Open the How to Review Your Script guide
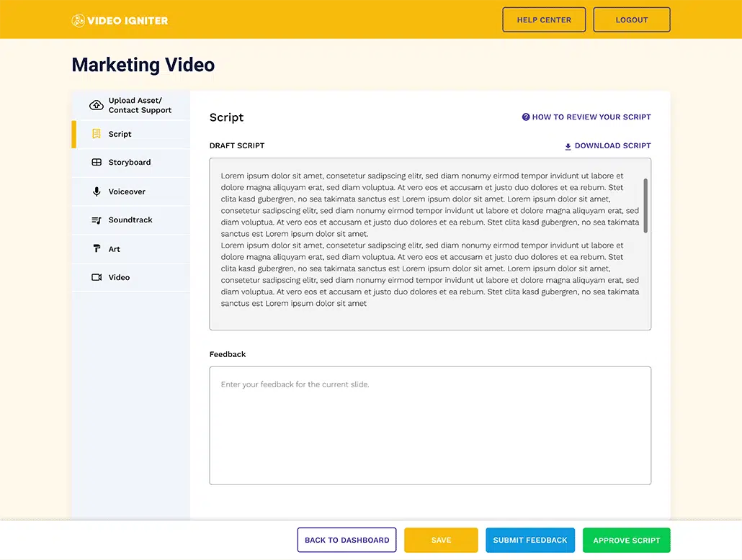Image resolution: width=742 pixels, height=560 pixels. (x=592, y=117)
